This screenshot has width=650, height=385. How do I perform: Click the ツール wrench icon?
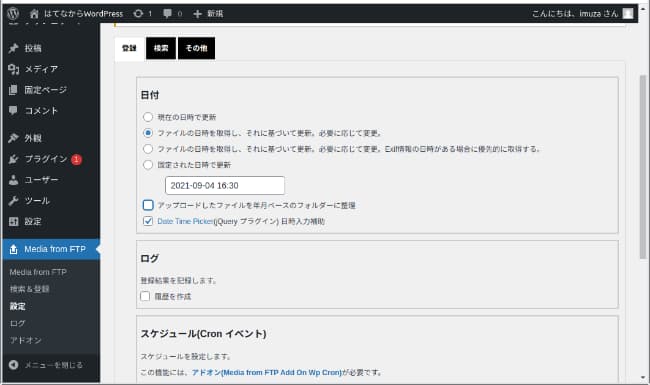[13, 201]
